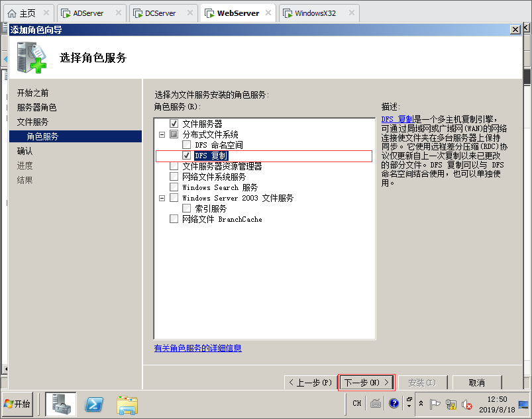
Task: Open the 开始 start menu
Action: (17, 404)
